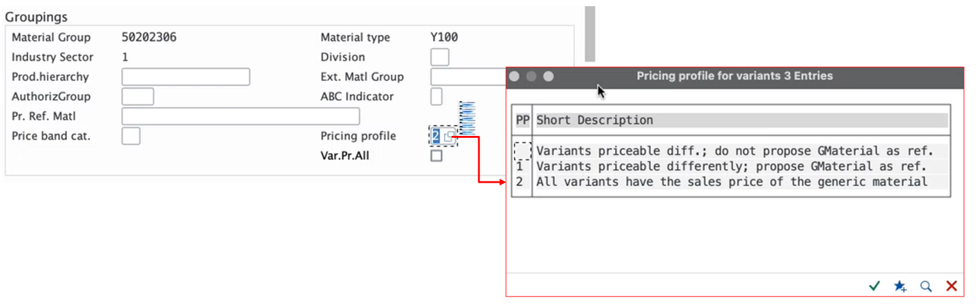
Task: Select entry 2 'All variants have the sales price'
Action: pos(731,182)
